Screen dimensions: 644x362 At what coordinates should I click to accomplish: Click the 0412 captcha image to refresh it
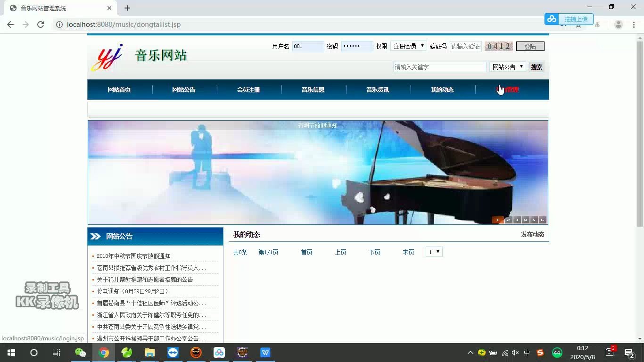coord(498,46)
